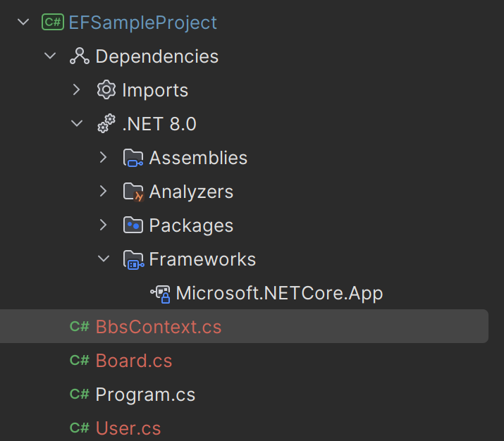The image size is (504, 441).
Task: Expand the Imports node
Action: pos(77,90)
